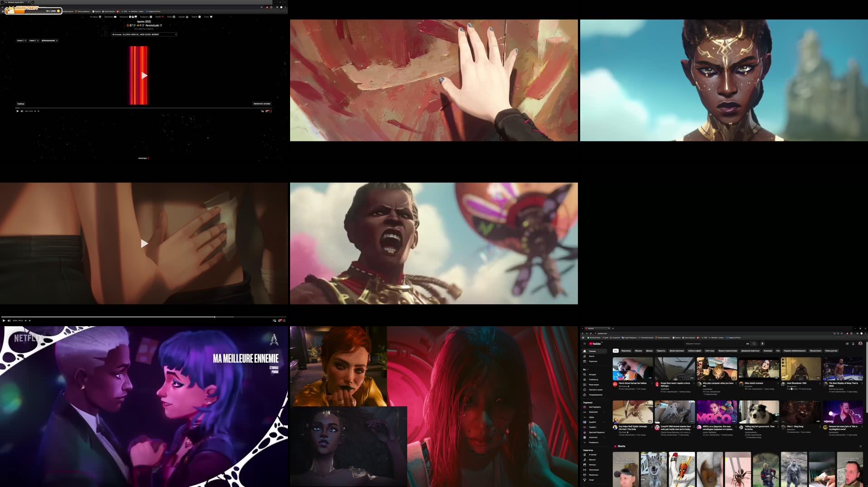Viewport: 868px width, 487px height.
Task: Select the 'Джемы' filter chip on YouTube
Action: [649, 351]
